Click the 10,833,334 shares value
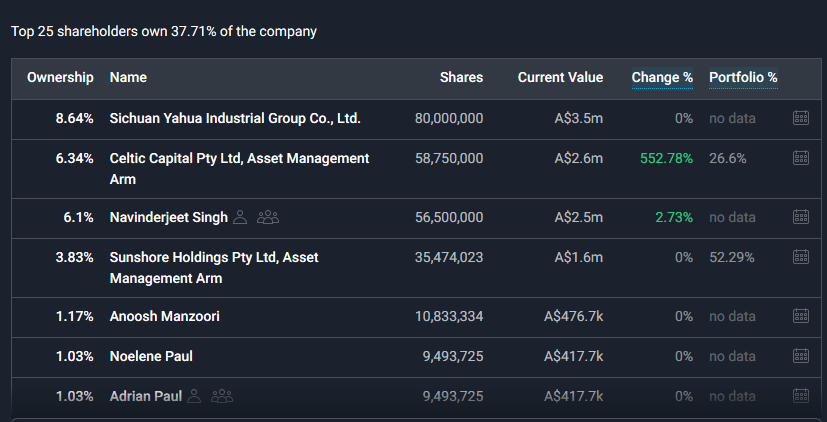 [449, 316]
